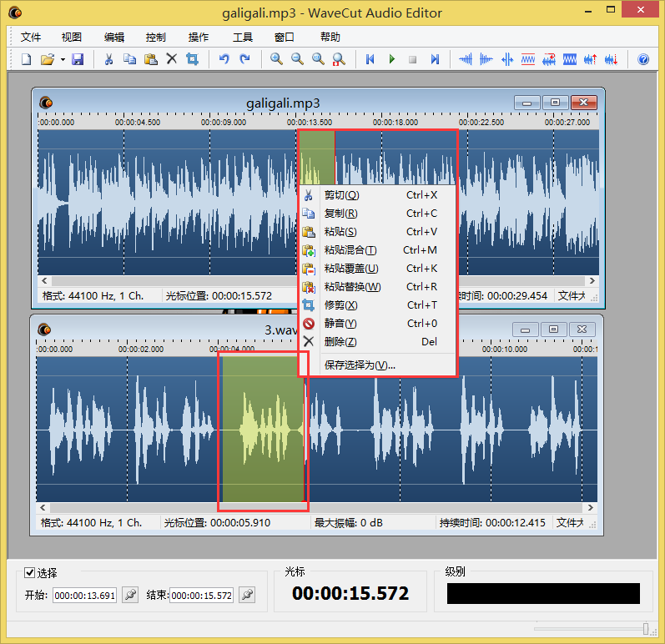
Task: Click the Redo arrow icon
Action: click(x=244, y=59)
